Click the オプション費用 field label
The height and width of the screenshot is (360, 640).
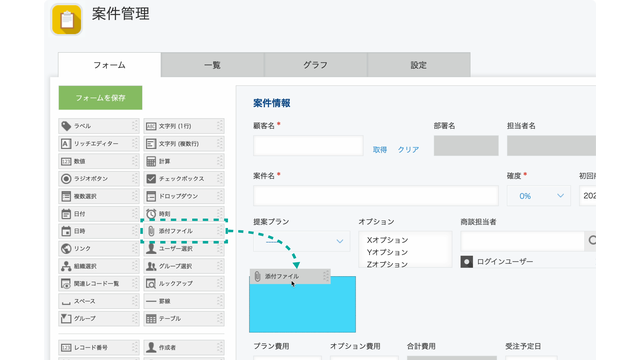point(355,346)
